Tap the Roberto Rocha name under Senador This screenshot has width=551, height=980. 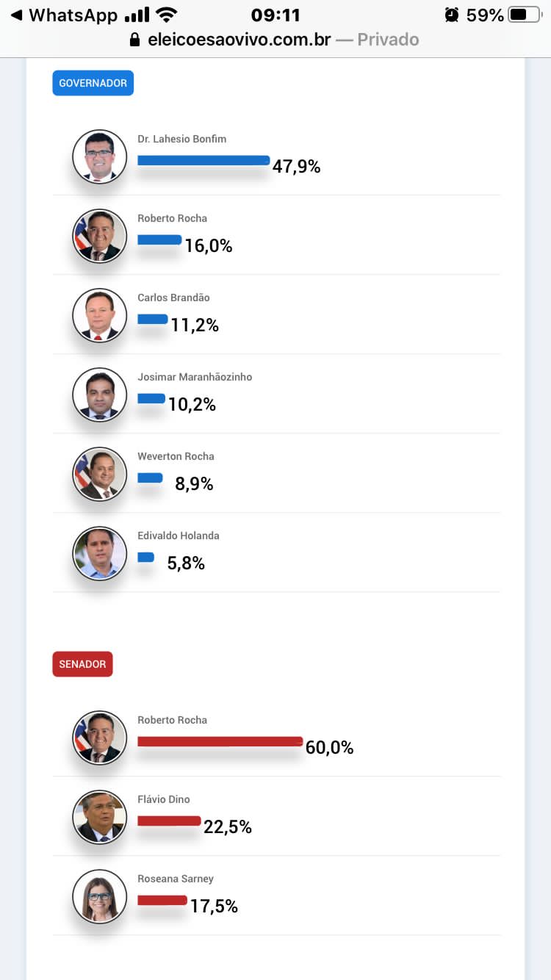click(x=172, y=720)
